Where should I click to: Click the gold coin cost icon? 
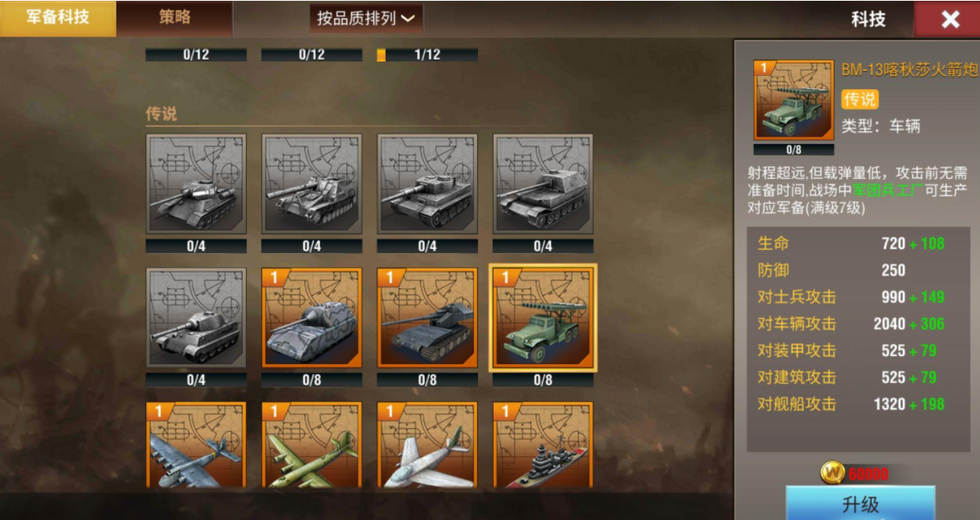pyautogui.click(x=833, y=473)
